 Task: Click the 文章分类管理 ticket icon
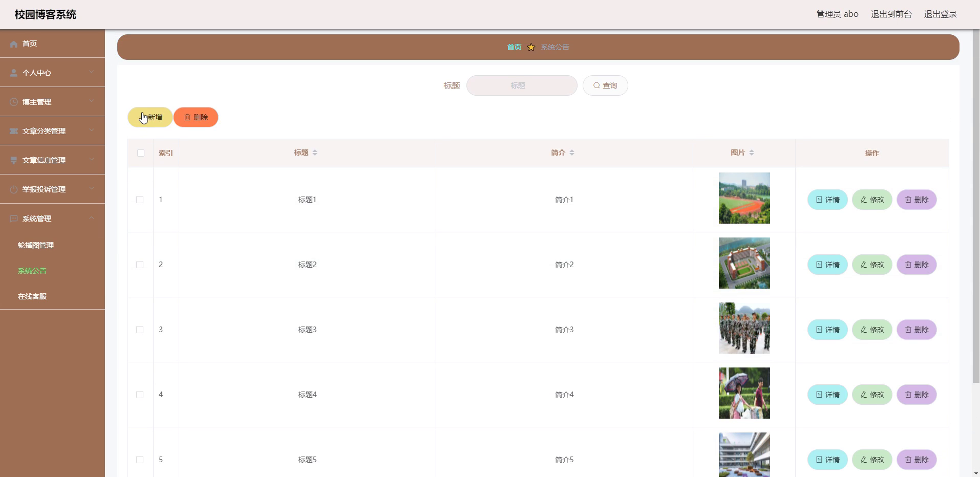[x=14, y=132]
